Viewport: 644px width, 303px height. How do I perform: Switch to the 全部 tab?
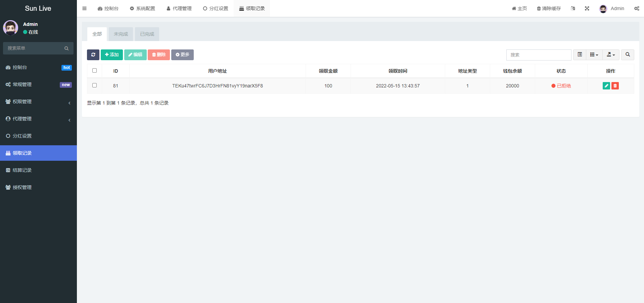97,34
